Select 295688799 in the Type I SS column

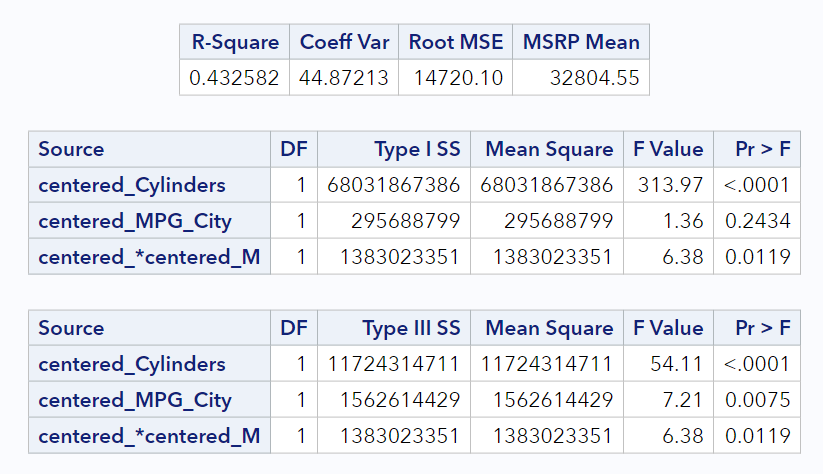click(x=410, y=221)
